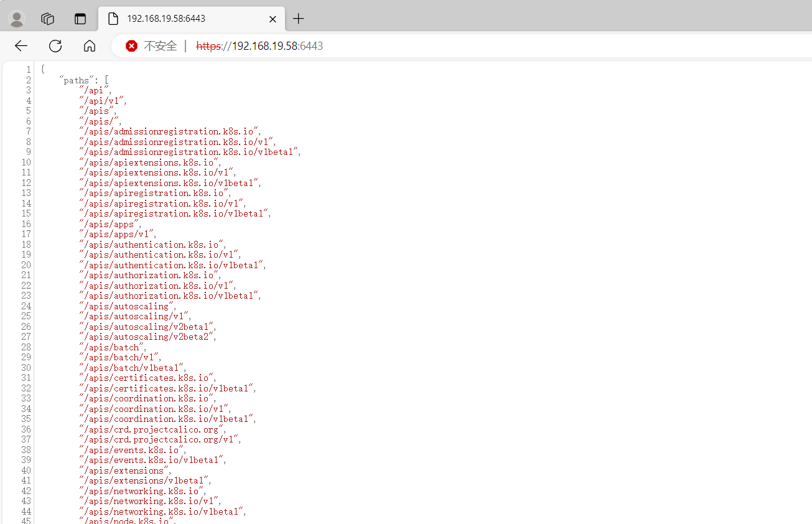The image size is (812, 524).
Task: Click "/apis/admissionregistration.k8s.io/v1" entry
Action: 176,142
